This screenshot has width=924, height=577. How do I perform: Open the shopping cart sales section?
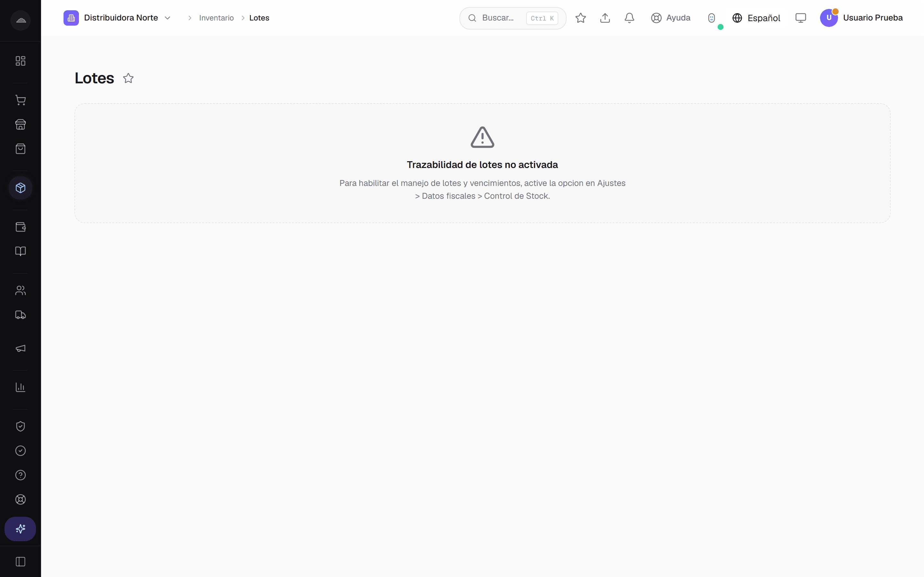point(20,100)
